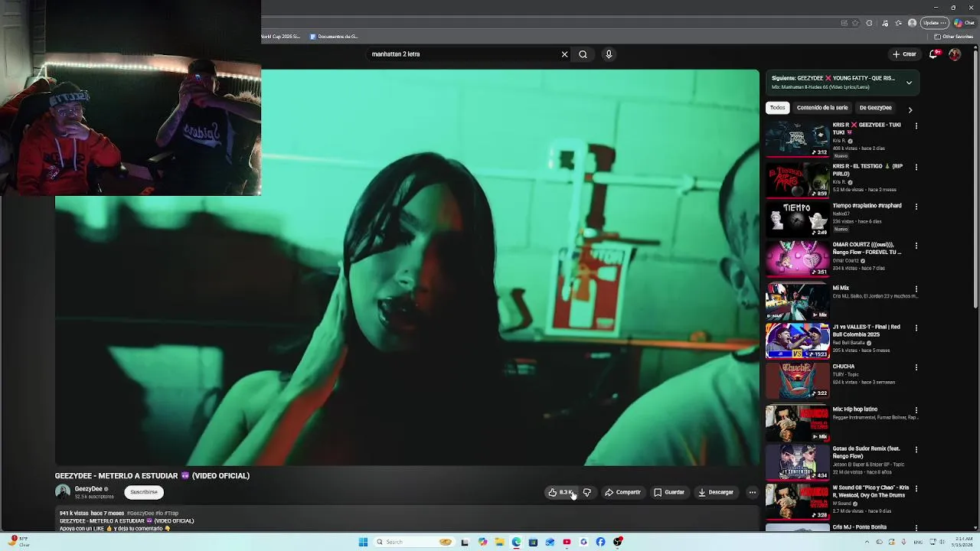Click the #GeezyDee hashtag link

coord(140,514)
